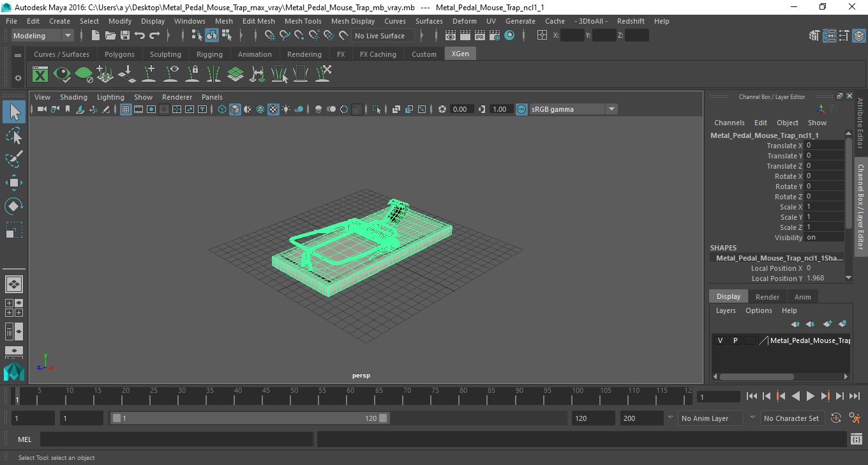
Task: Activate the Rotate tool in the toolbox
Action: point(14,206)
